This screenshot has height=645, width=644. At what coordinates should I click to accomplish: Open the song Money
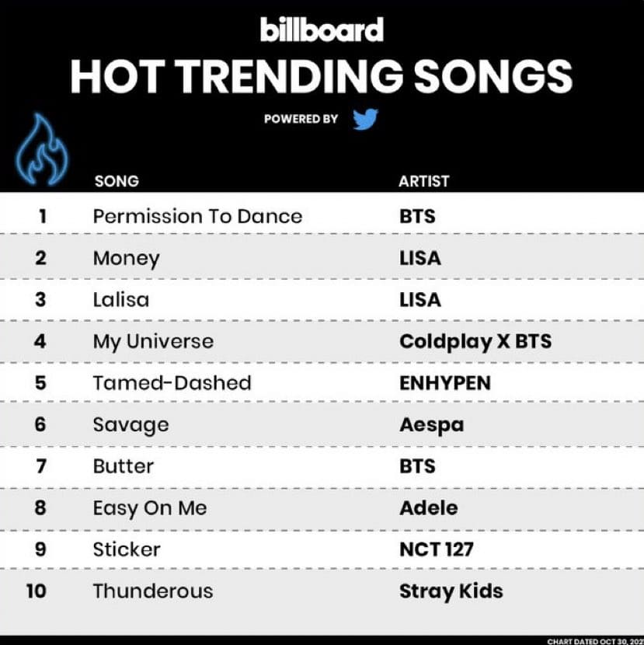126,258
